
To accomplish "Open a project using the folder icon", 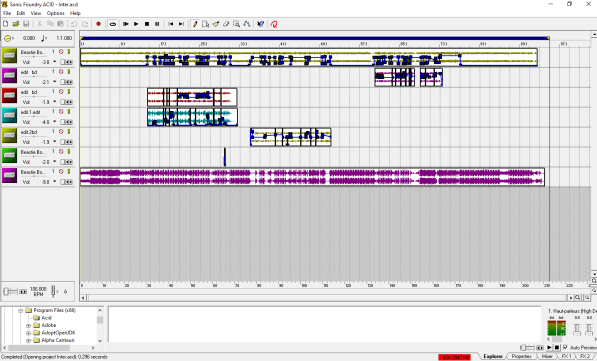I will (x=16, y=24).
